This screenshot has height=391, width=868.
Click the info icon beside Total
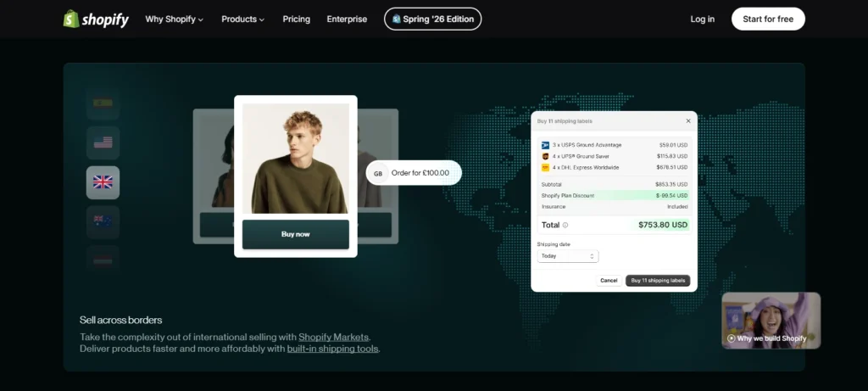click(565, 226)
